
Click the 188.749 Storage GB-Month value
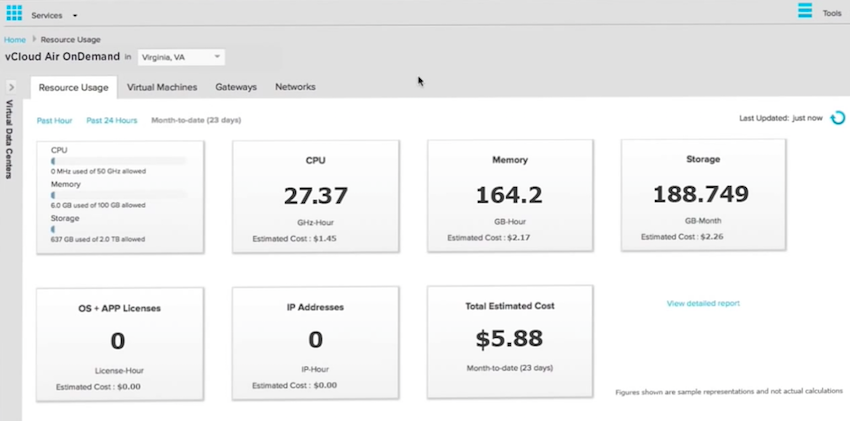[x=701, y=194]
